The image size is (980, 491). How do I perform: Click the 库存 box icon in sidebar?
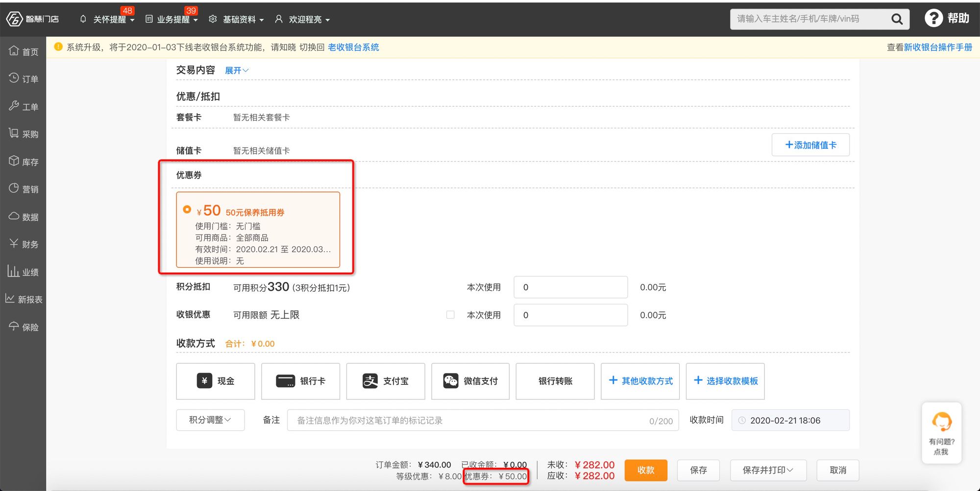tap(14, 161)
